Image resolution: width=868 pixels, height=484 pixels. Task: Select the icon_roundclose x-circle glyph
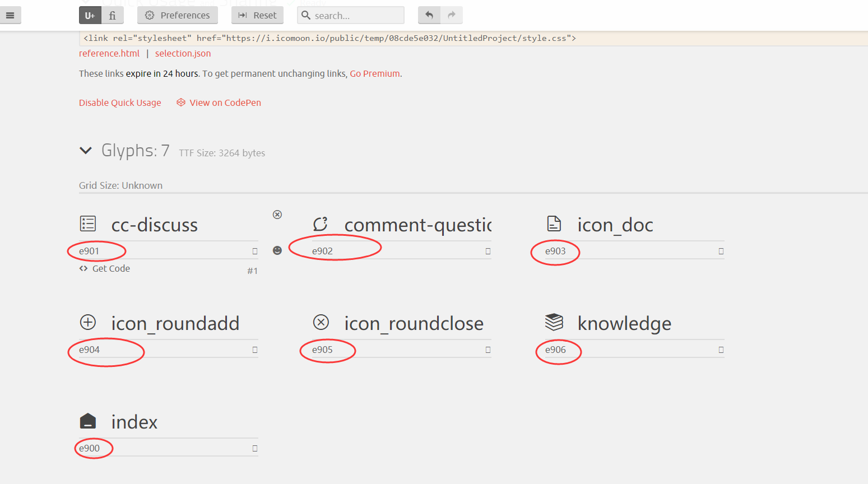(x=321, y=322)
